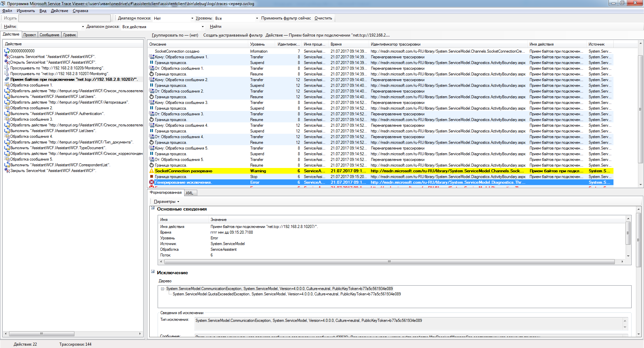Click Применить фильтр сейчас button

coord(286,18)
